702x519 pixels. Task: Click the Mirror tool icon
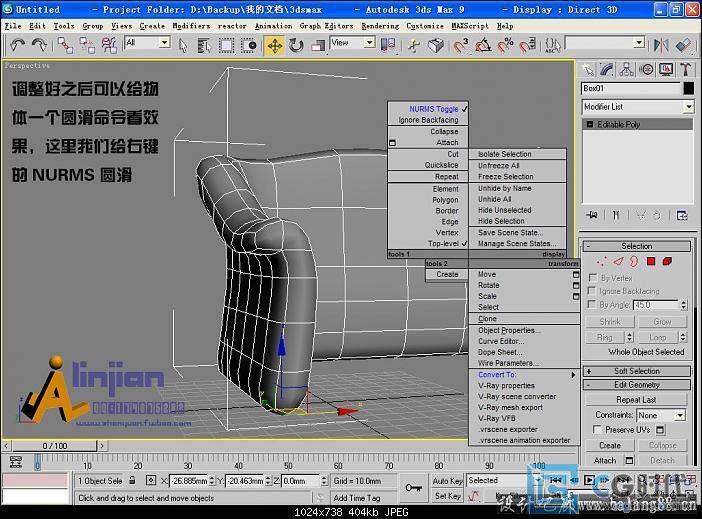(x=661, y=45)
